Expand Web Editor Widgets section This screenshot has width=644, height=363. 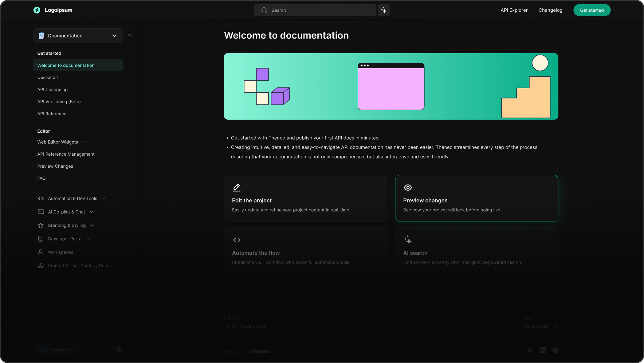tap(83, 142)
